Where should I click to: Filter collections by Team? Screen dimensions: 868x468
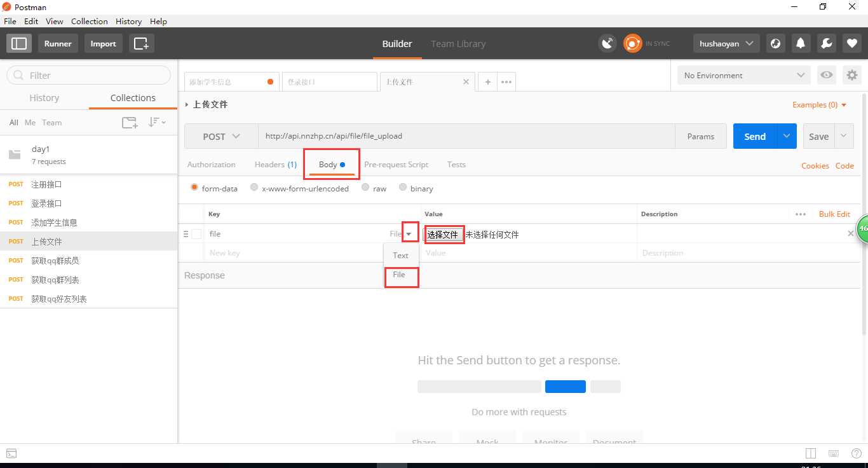point(52,122)
